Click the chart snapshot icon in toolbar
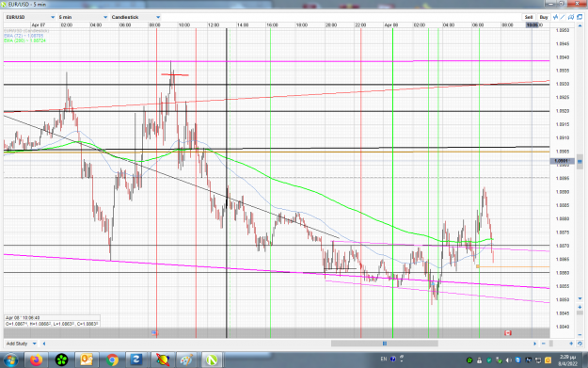 (571, 17)
